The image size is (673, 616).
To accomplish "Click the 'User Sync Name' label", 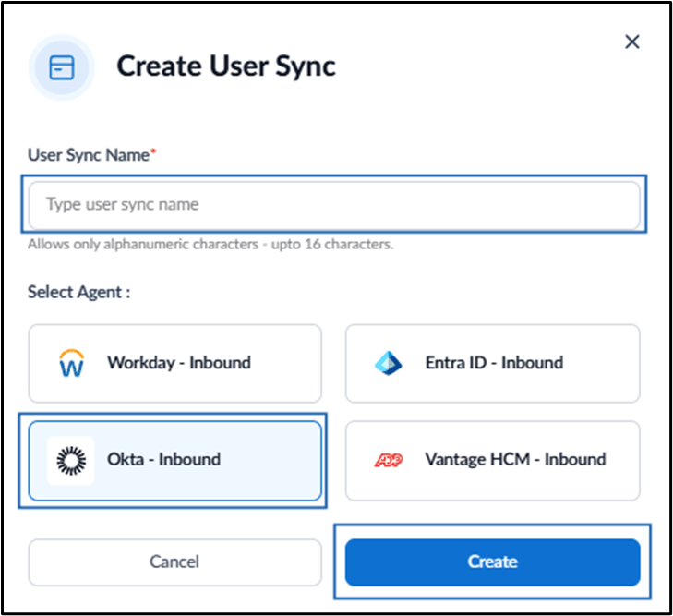I will [89, 155].
